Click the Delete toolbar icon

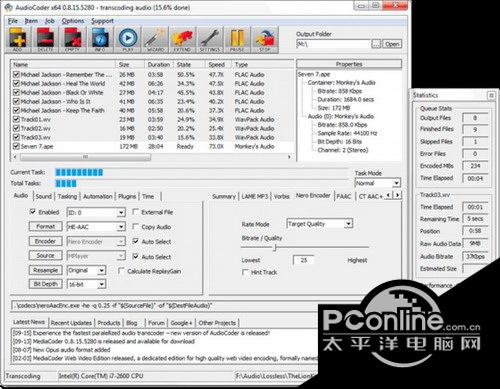point(45,40)
